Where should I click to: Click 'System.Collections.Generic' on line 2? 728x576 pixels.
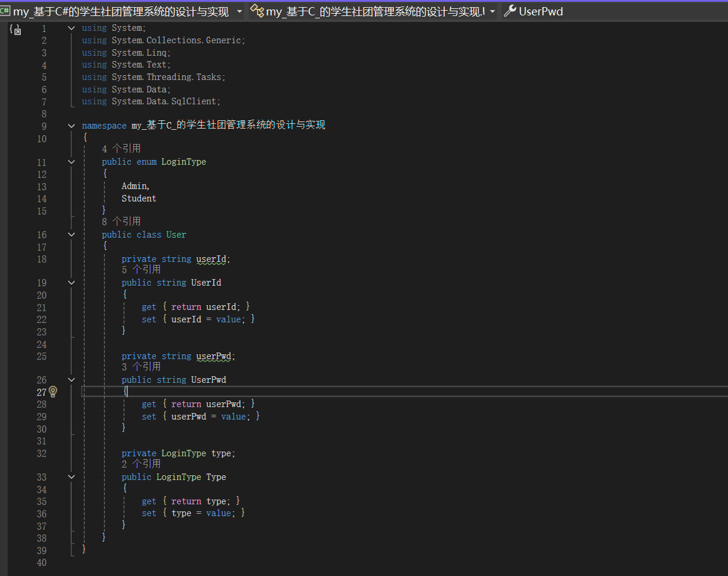pyautogui.click(x=177, y=40)
